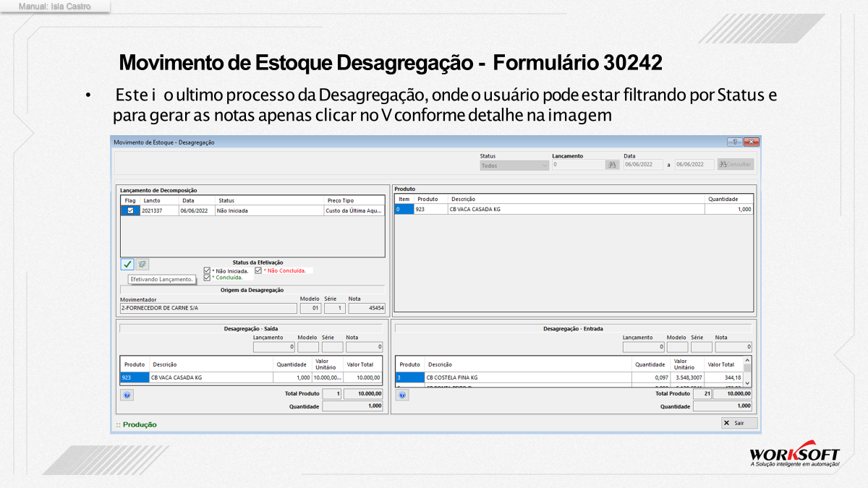
Task: Click the help icon in Desagregação - Saída panel
Action: [127, 395]
